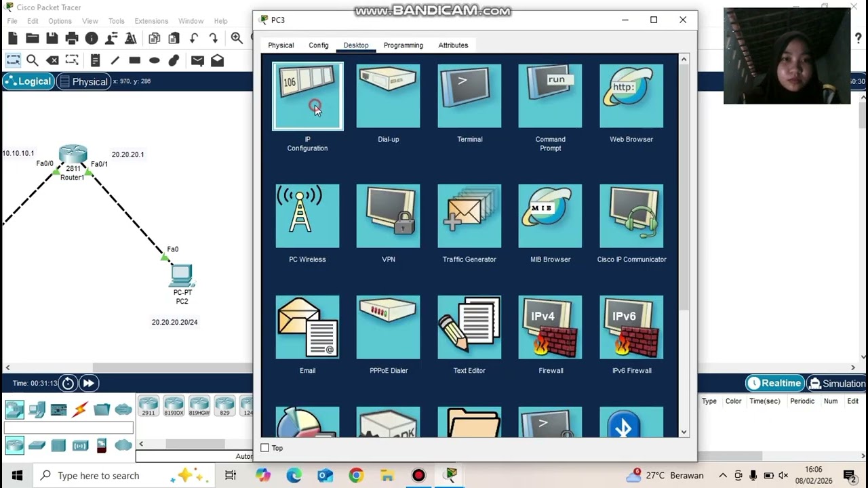The height and width of the screenshot is (488, 868).
Task: Click the Redo arrow icon
Action: 214,38
